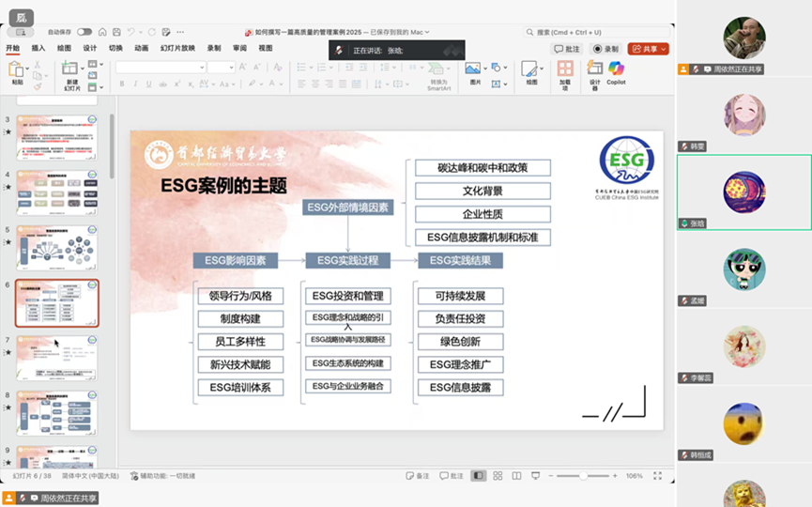812x507 pixels.
Task: Click the zoom slider handle
Action: pos(583,476)
